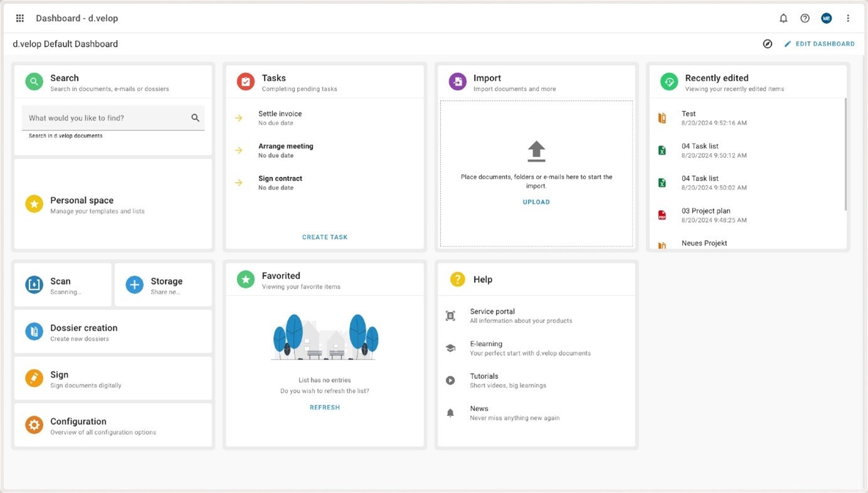Open the 'Settle invoice' task
The image size is (868, 493).
coord(280,117)
